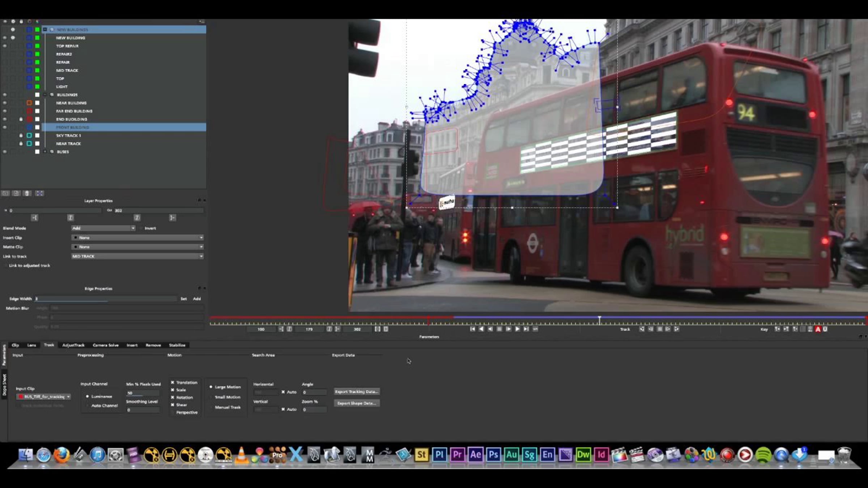This screenshot has width=868, height=488.
Task: Open Premiere Pro from the dock
Action: [x=457, y=454]
